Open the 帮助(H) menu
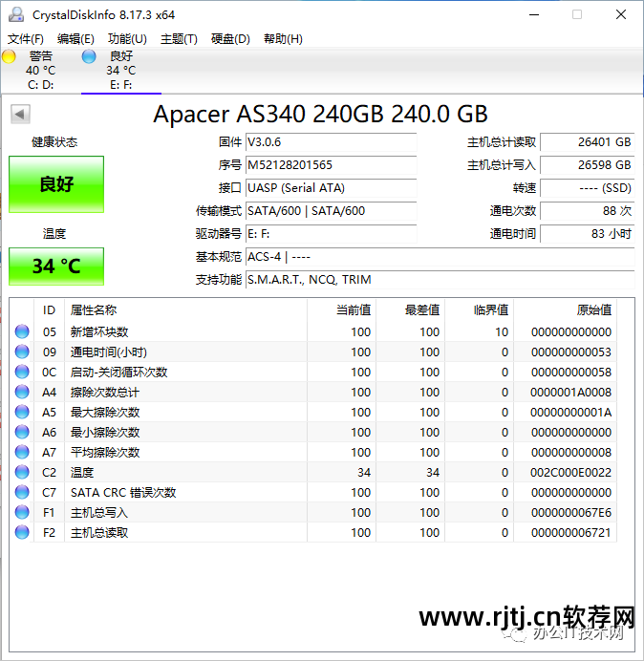 [282, 39]
